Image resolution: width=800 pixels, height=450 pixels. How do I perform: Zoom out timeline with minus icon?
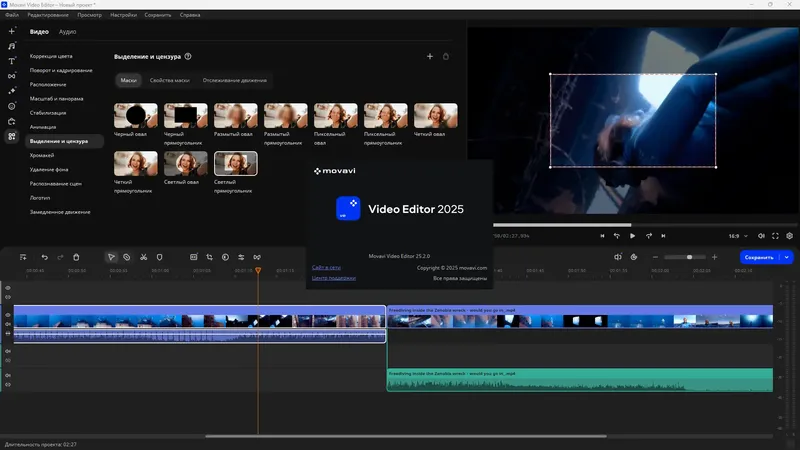coord(655,257)
